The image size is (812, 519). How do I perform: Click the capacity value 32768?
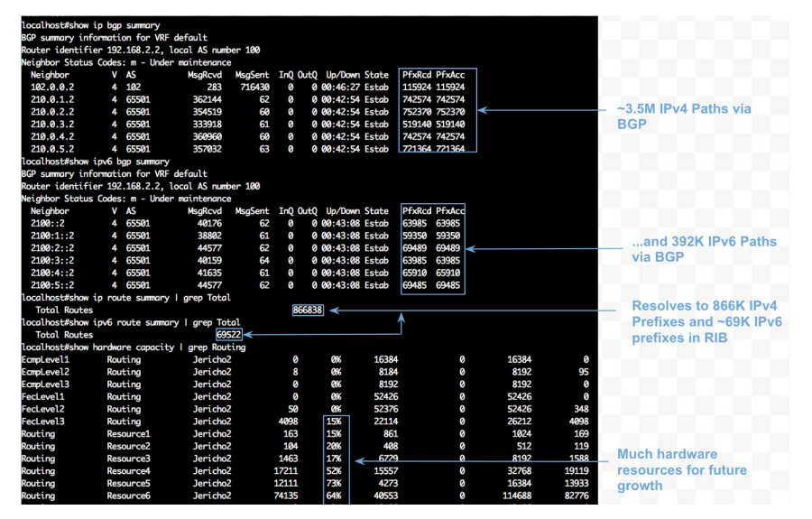tap(520, 471)
